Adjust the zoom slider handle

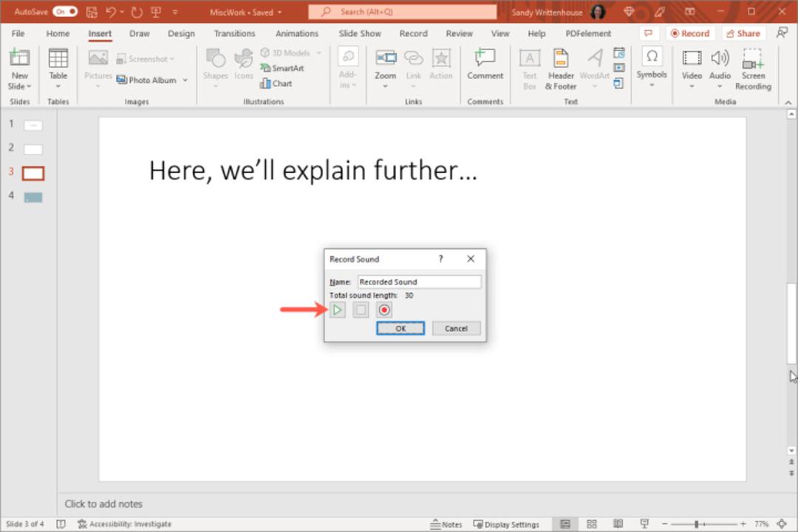pos(696,524)
